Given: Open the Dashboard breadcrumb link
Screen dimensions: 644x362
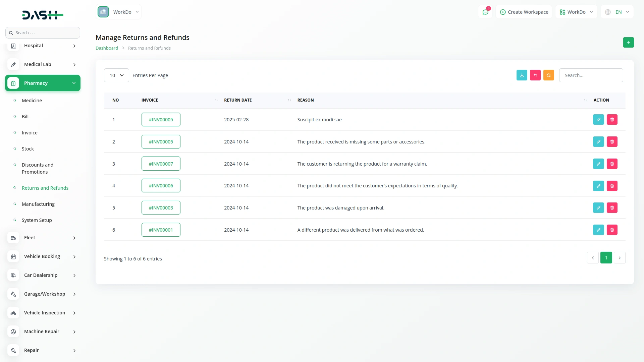Looking at the screenshot, I should [x=107, y=48].
